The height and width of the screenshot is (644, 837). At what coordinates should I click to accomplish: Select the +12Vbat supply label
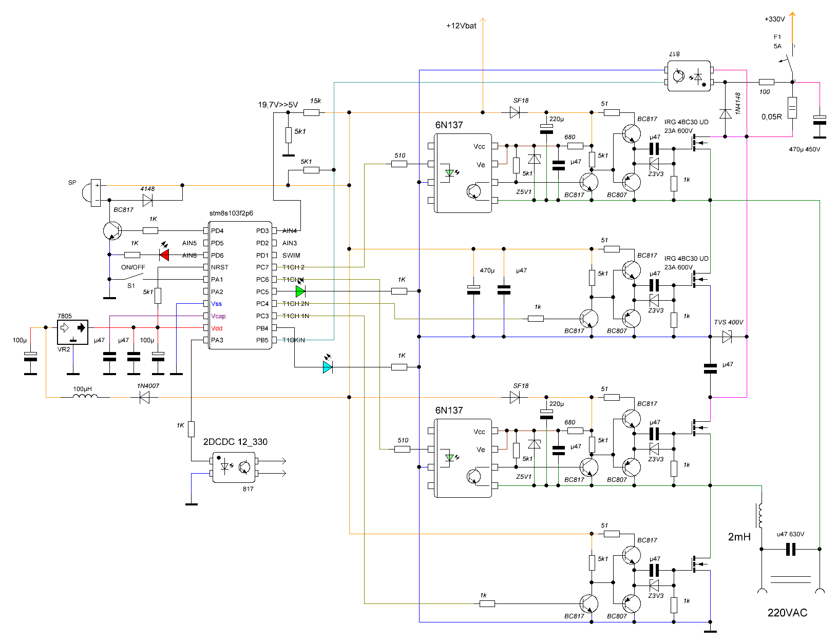[x=461, y=26]
